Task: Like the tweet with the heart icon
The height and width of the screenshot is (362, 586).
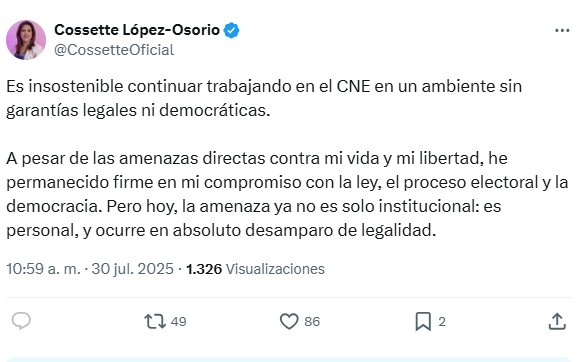Action: pyautogui.click(x=289, y=321)
